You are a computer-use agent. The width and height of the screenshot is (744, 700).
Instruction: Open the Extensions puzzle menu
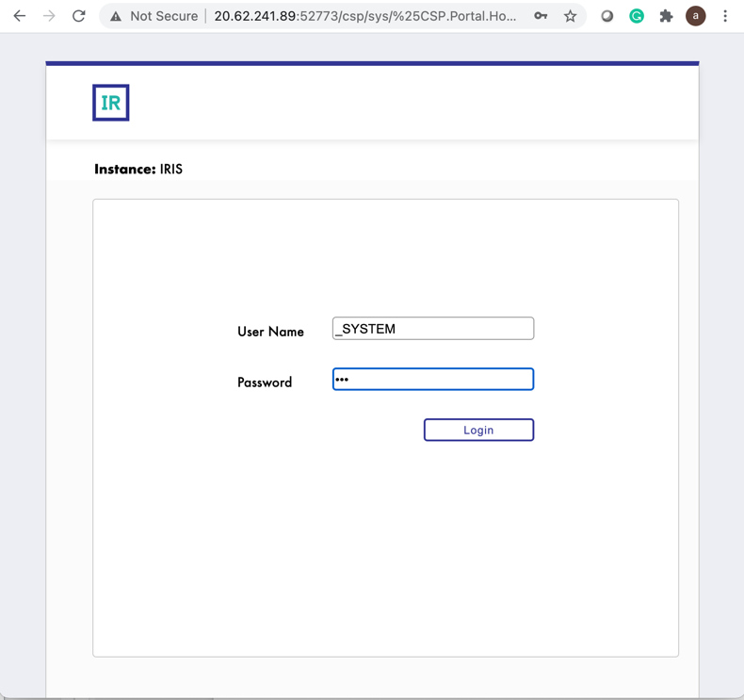(666, 16)
